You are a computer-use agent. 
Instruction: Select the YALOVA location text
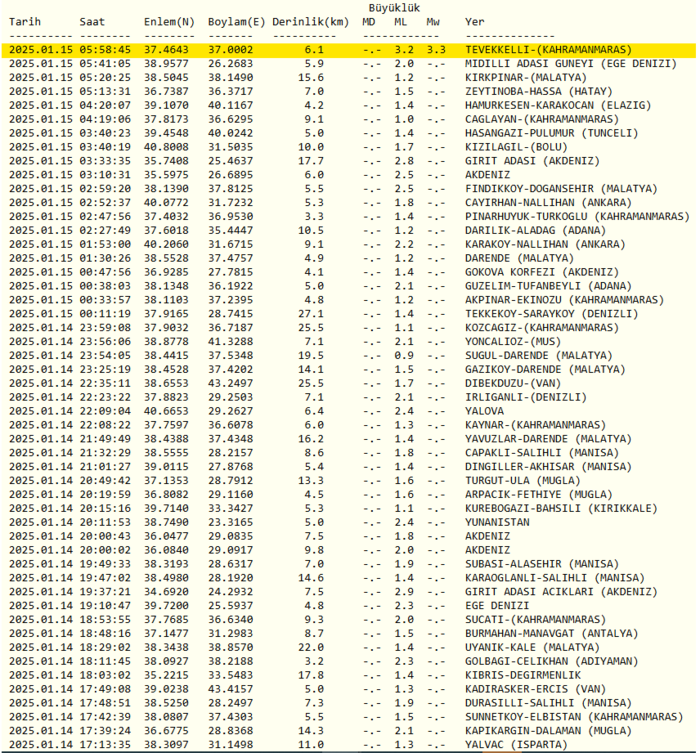[x=485, y=411]
